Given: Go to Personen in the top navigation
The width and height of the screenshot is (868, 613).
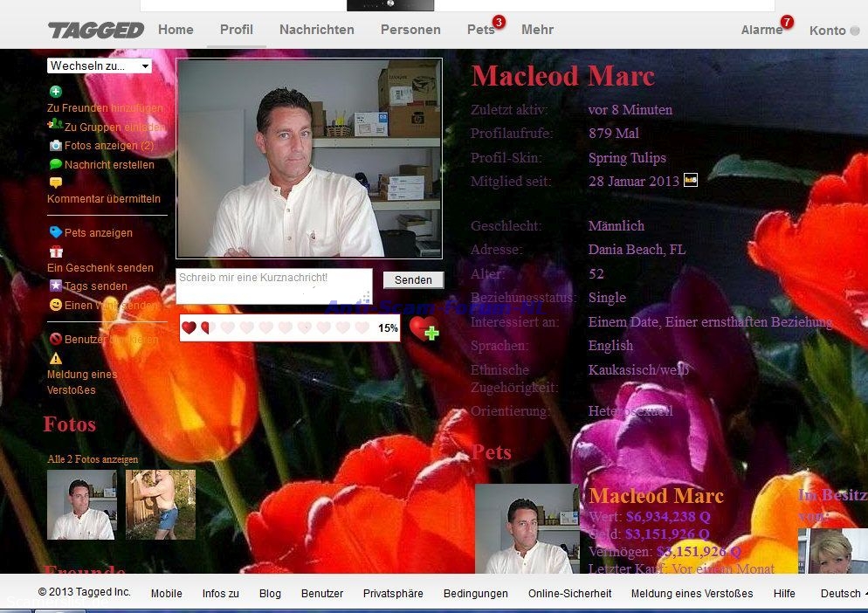Looking at the screenshot, I should pyautogui.click(x=410, y=30).
